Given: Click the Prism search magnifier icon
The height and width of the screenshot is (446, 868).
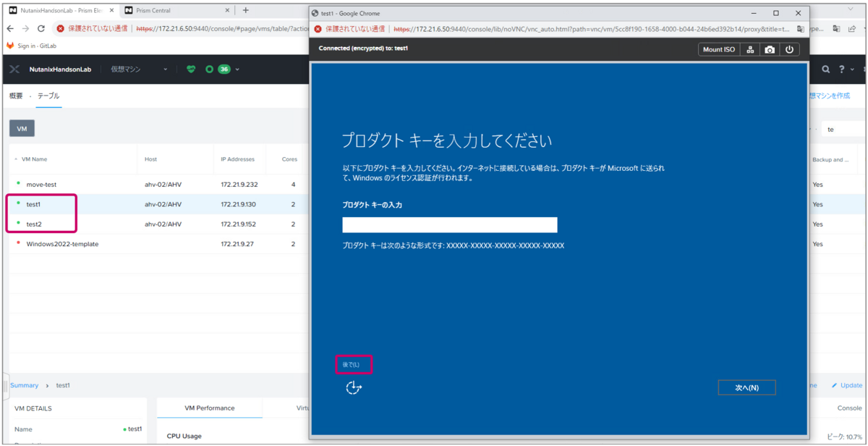Looking at the screenshot, I should coord(825,70).
